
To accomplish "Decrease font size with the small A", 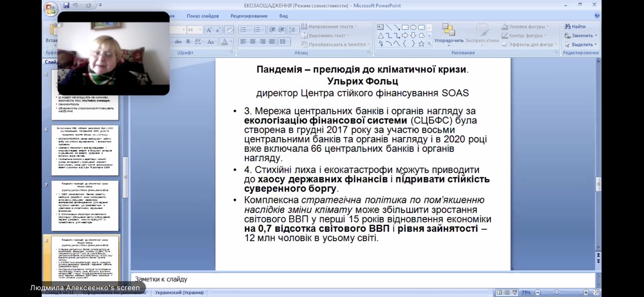I will pyautogui.click(x=218, y=30).
